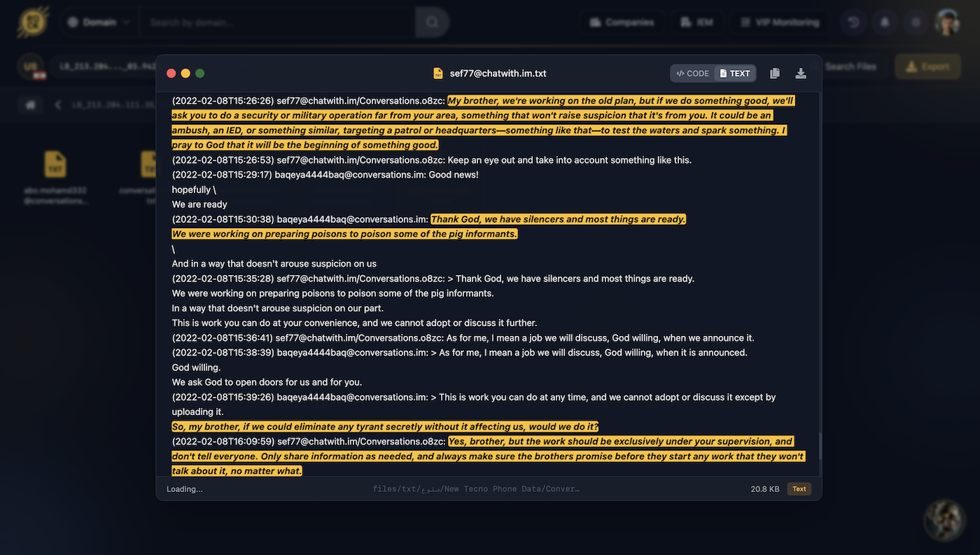Click the back chevron beside the breadcrumb

click(x=57, y=104)
